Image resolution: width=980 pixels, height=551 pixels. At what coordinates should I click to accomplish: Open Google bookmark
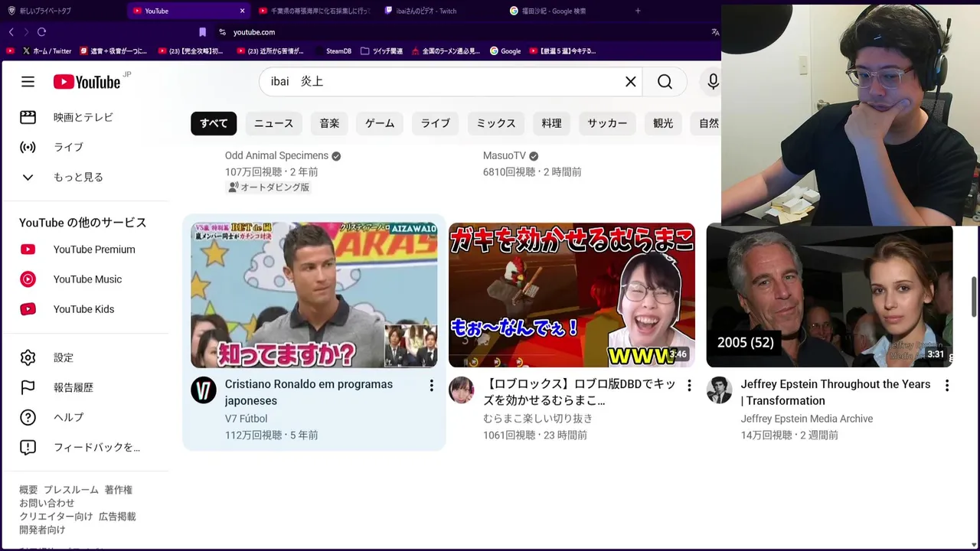tap(505, 51)
